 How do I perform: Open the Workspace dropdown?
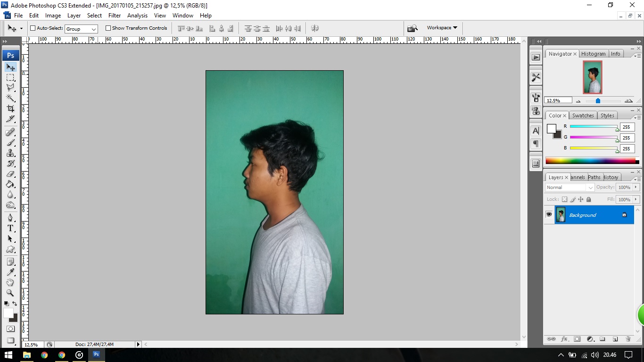[441, 27]
